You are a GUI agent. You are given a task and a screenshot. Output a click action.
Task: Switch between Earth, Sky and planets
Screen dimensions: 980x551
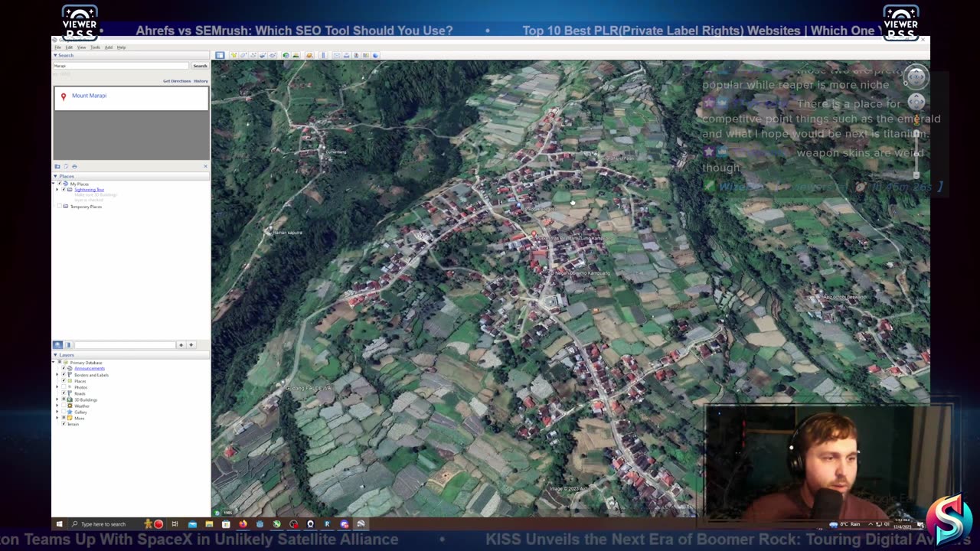[309, 55]
